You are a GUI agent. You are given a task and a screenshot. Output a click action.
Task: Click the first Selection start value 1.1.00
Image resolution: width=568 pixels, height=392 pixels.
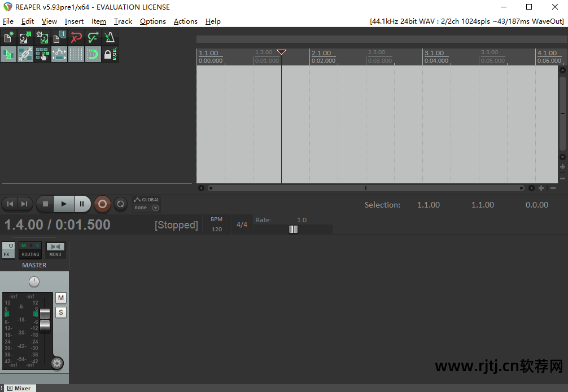tap(429, 205)
